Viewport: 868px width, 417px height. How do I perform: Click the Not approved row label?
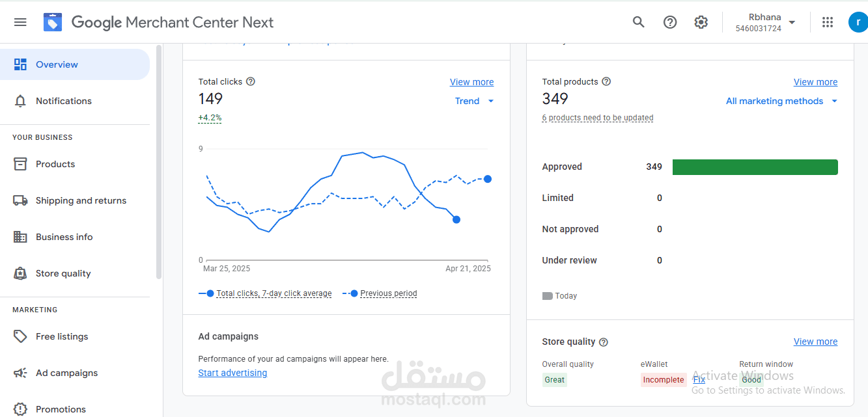coord(570,229)
